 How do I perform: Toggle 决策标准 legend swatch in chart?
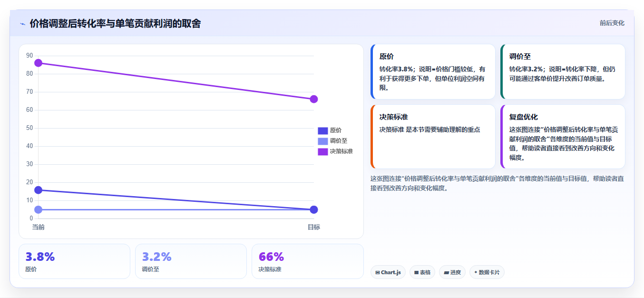[x=322, y=151]
